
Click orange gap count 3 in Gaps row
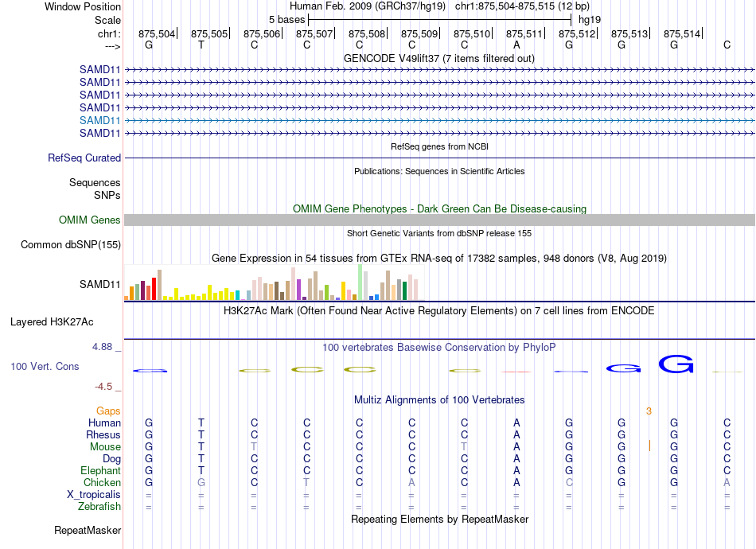(x=649, y=411)
